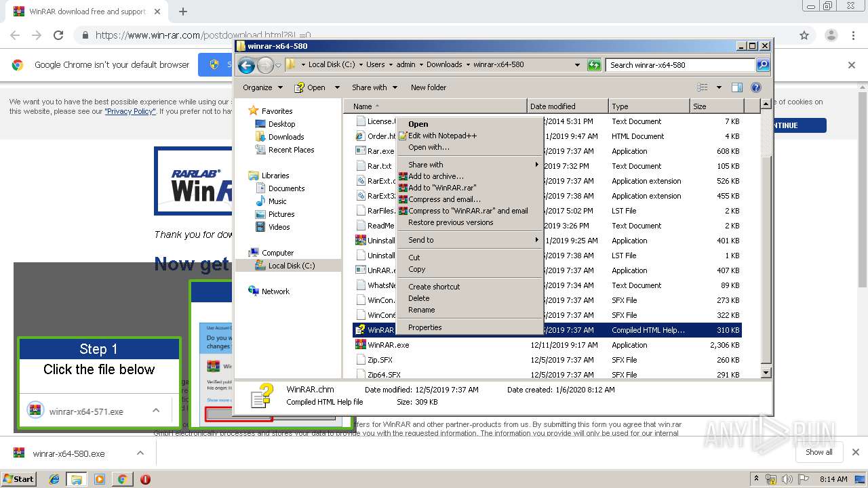Open the Share with toolbar dropdown
This screenshot has height=488, width=868.
pyautogui.click(x=374, y=87)
